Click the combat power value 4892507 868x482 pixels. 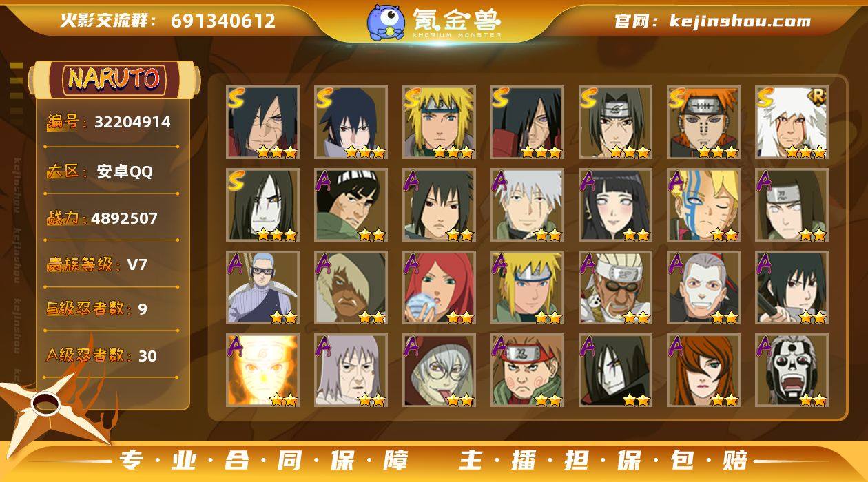click(125, 218)
